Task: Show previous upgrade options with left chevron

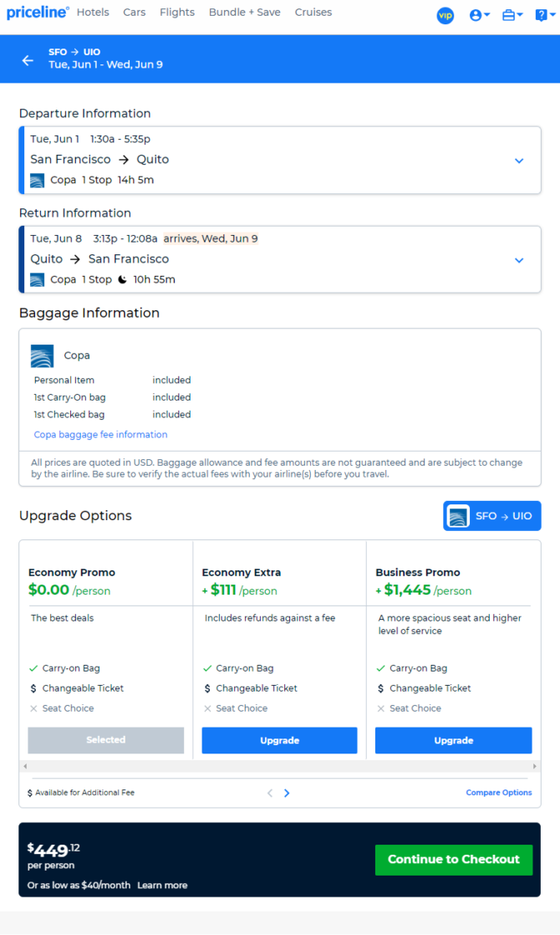Action: (x=270, y=793)
